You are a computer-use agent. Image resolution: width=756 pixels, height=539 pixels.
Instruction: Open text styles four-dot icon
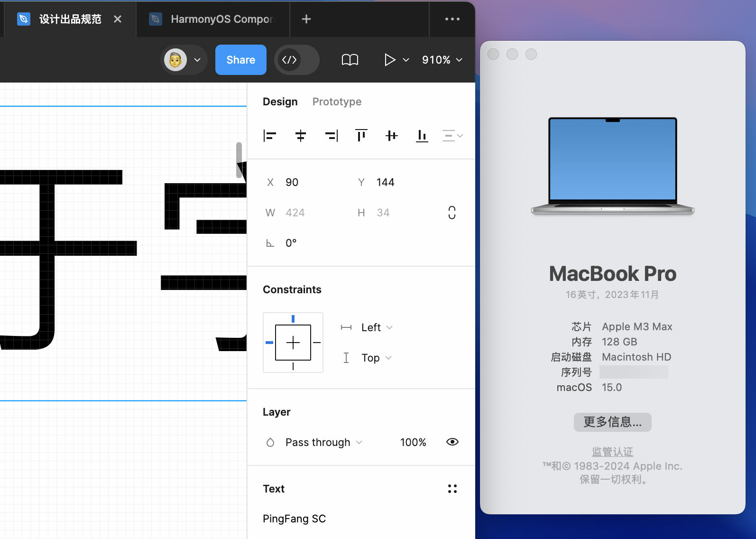(452, 489)
